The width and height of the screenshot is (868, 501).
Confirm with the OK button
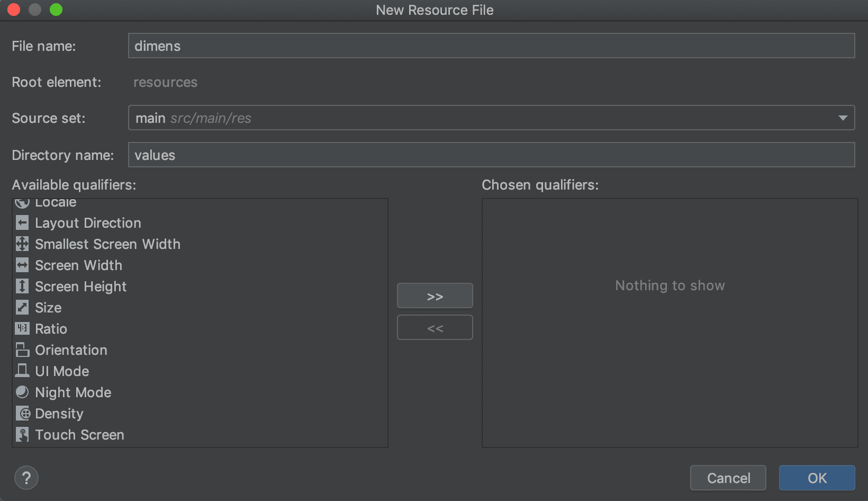(x=817, y=478)
